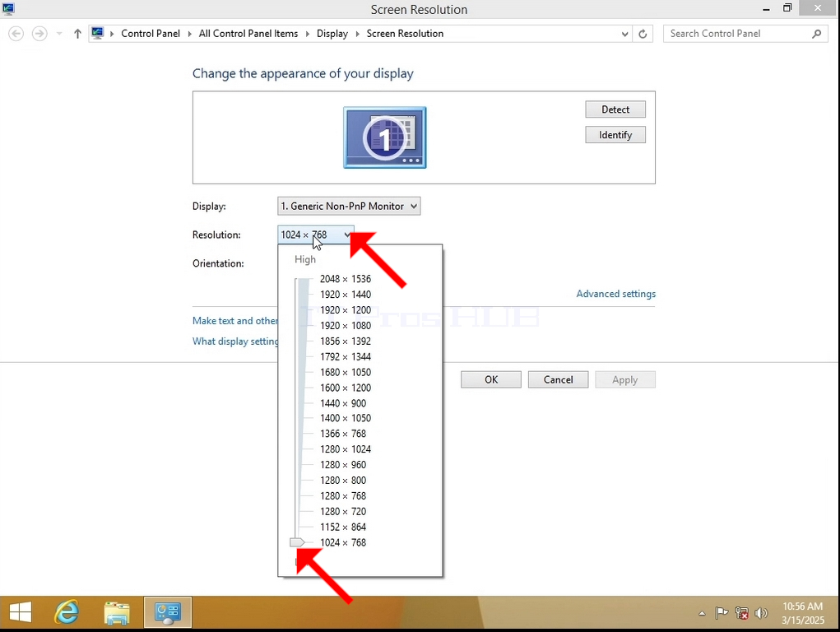Expand arrow after All Control Panel Items
Image resolution: width=840 pixels, height=632 pixels.
[x=308, y=34]
